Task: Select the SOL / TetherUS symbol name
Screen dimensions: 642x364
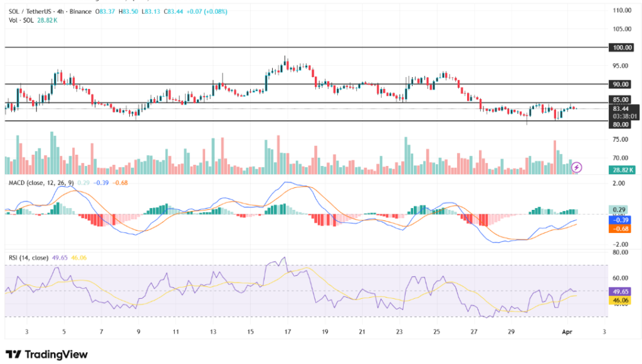Action: click(31, 11)
